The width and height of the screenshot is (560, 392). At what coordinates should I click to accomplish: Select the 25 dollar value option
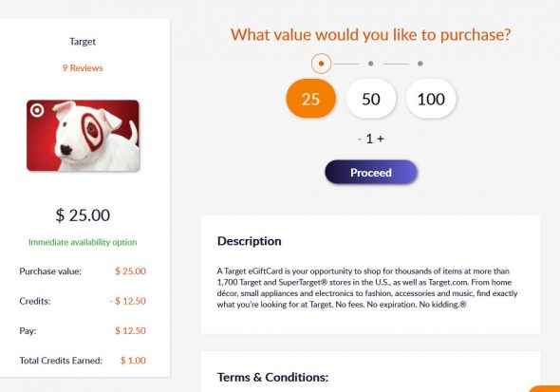[310, 99]
